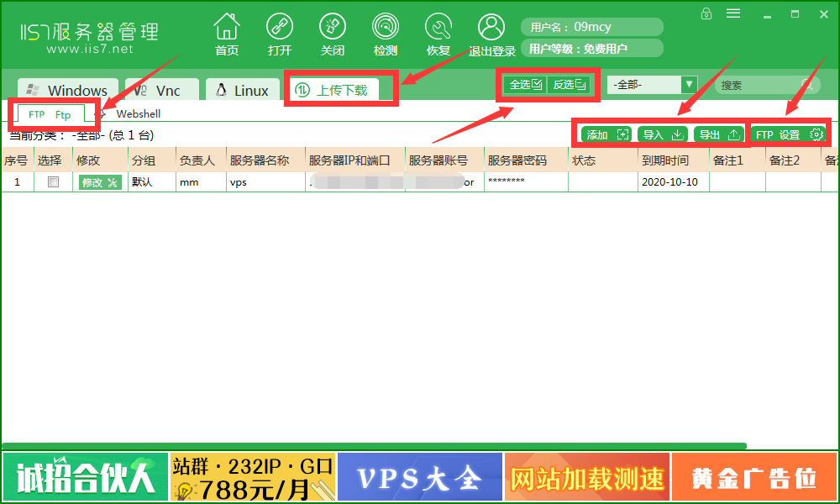Click the 反选 invert selection button
Screen dimensions: 840x504
[x=569, y=85]
